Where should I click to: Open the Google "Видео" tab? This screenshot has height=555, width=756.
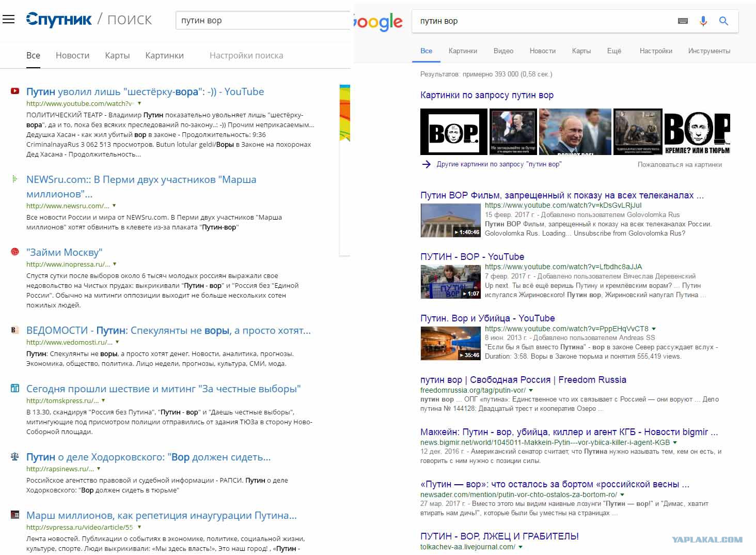tap(503, 51)
